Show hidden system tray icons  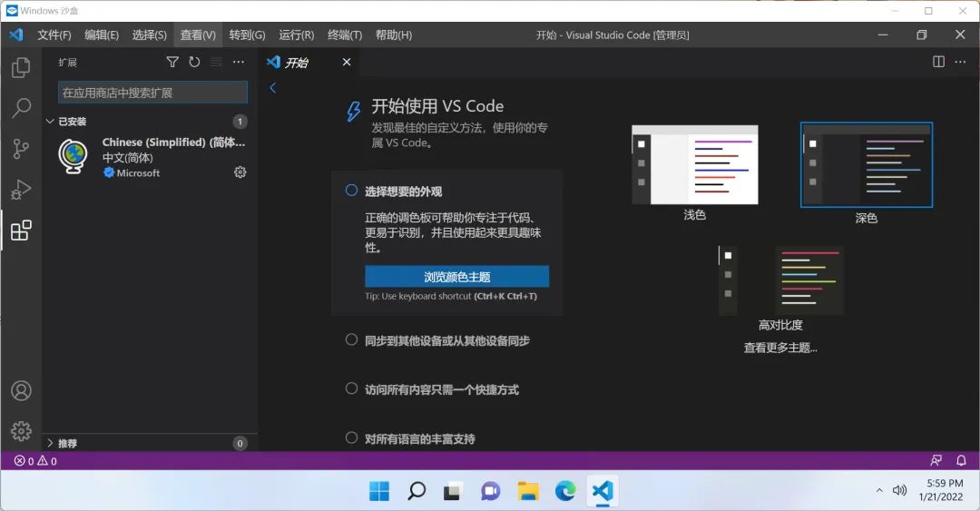(879, 490)
